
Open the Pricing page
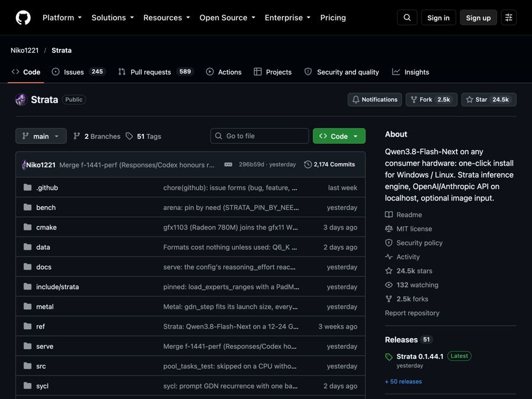point(333,18)
